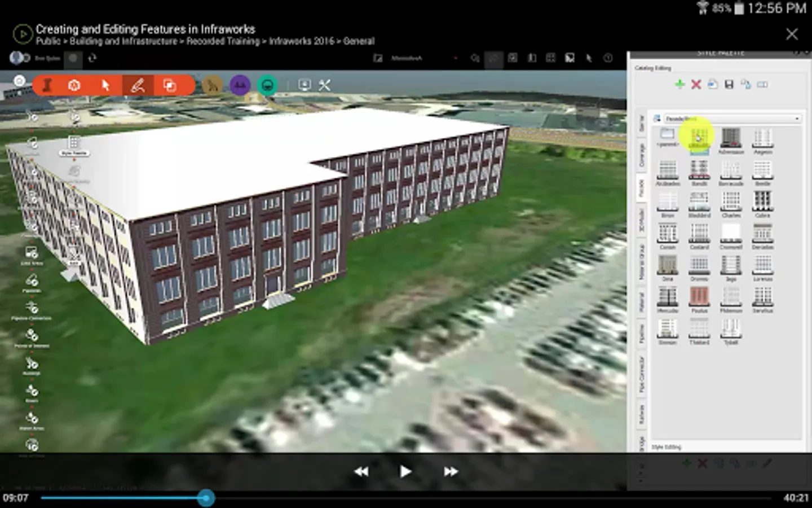Open the overlapping squares tool in the orange bar
The image size is (812, 508).
click(x=169, y=85)
